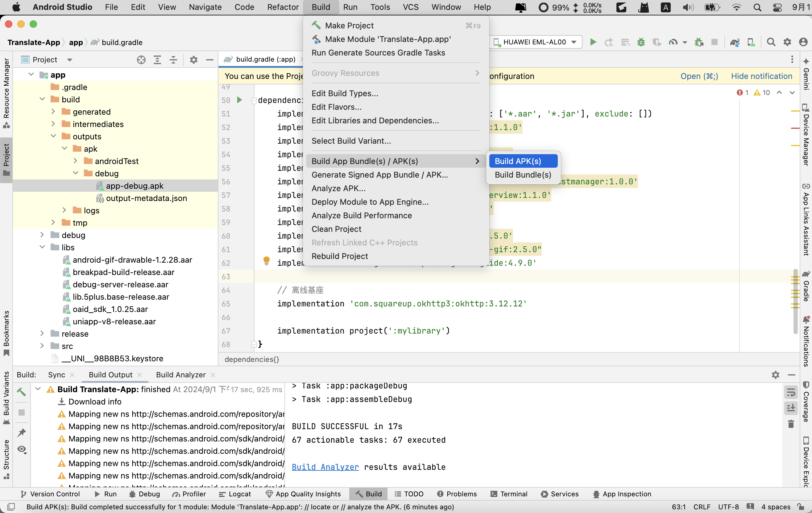Open IDE settings gear in main toolbar

[787, 42]
